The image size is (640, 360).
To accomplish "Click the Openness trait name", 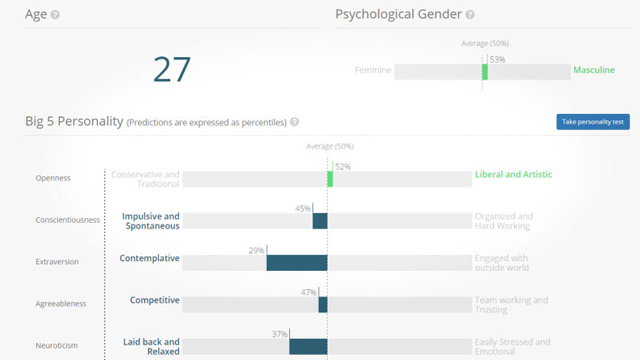I will coord(53,178).
